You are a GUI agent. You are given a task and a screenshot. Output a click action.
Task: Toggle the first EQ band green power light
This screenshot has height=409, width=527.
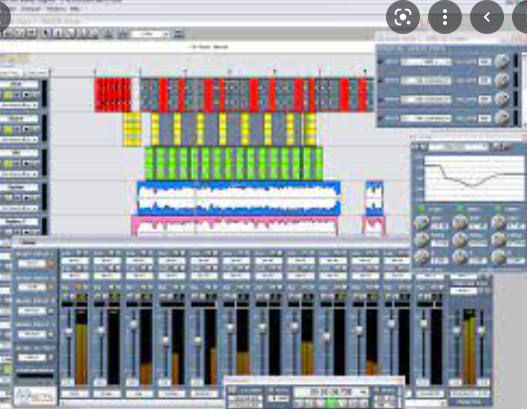[x=421, y=209]
